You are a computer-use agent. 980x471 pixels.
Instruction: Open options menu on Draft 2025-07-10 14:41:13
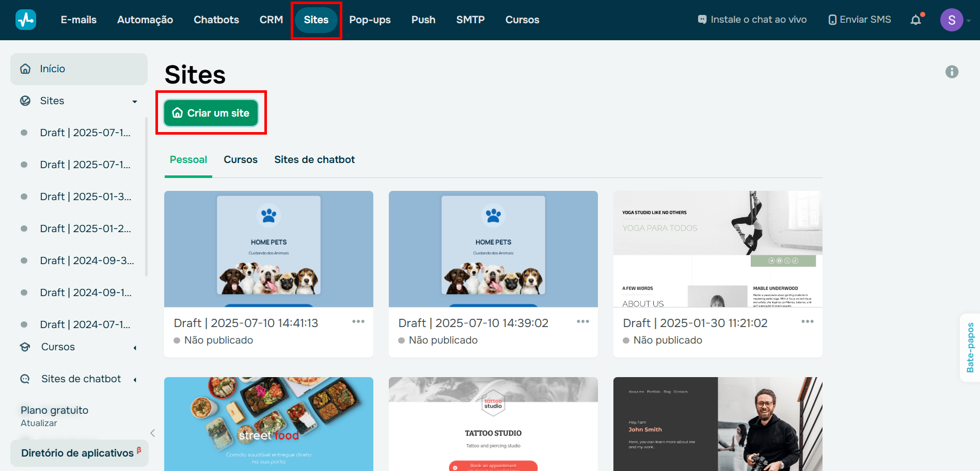click(x=358, y=321)
